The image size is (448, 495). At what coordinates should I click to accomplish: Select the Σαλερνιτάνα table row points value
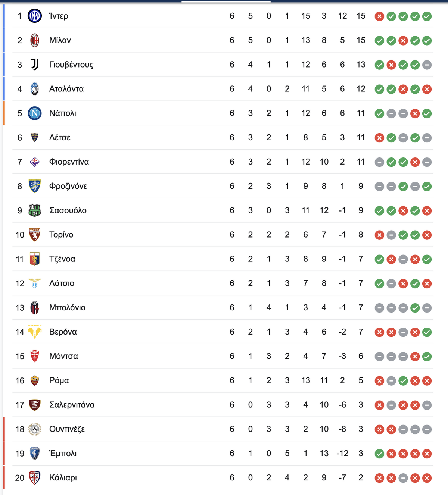click(361, 405)
